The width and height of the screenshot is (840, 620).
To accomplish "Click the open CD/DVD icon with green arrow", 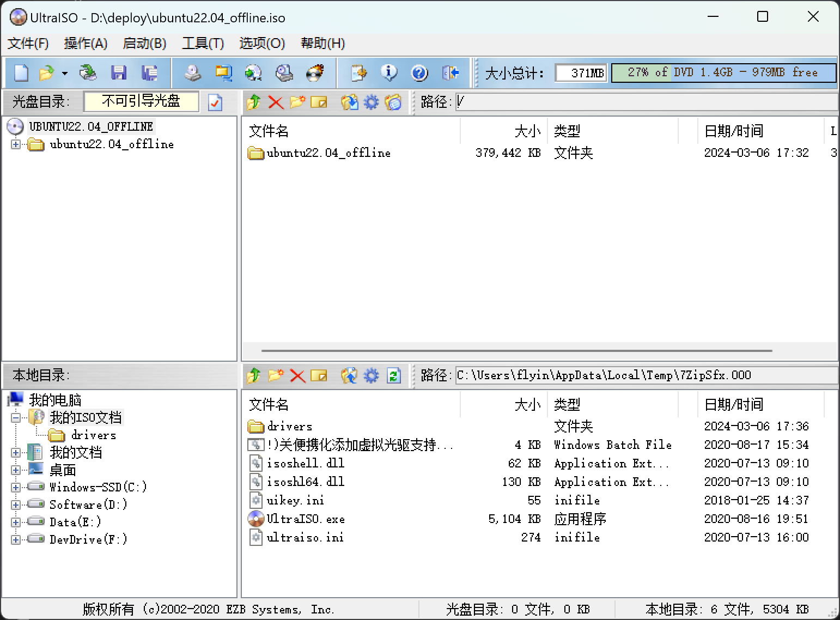I will (x=88, y=72).
